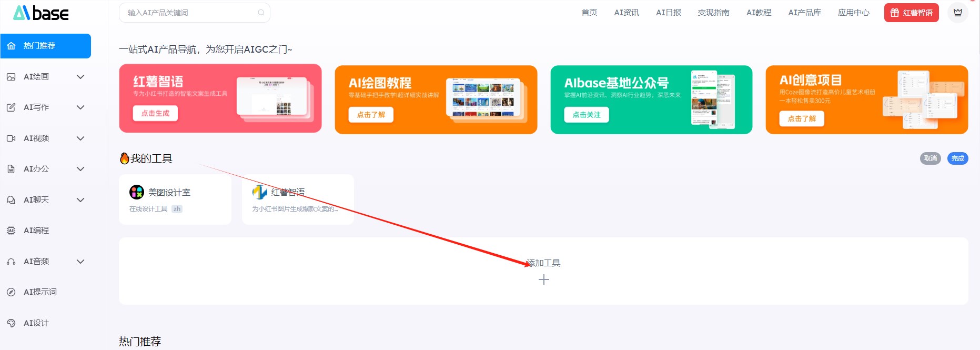Expand the AI绘画 category chevron
This screenshot has width=980, height=350.
coord(80,77)
